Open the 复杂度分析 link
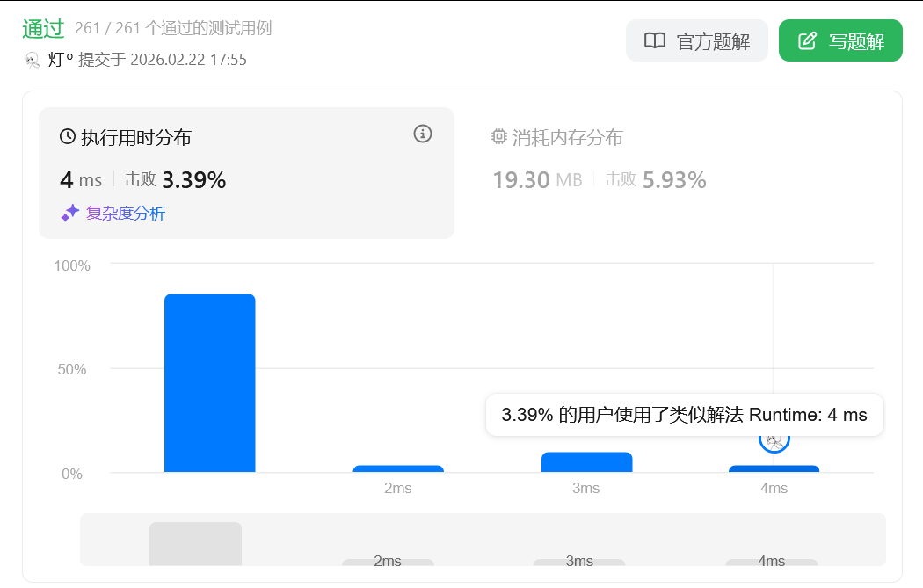 [125, 213]
